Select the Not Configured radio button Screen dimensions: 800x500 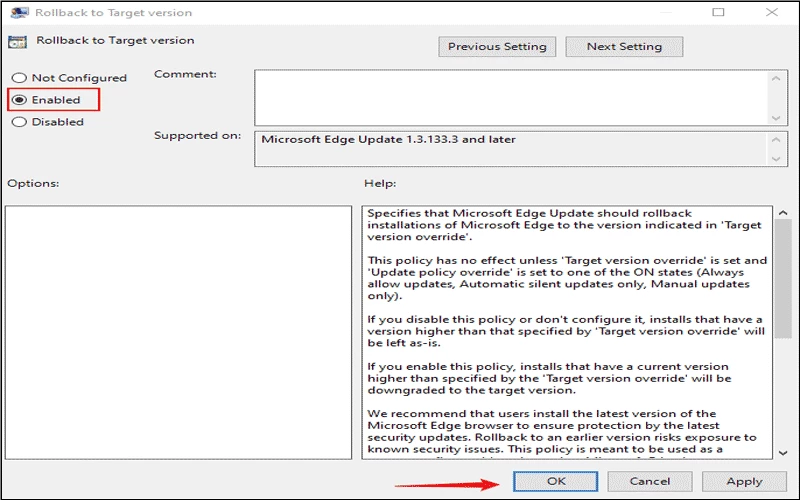19,78
